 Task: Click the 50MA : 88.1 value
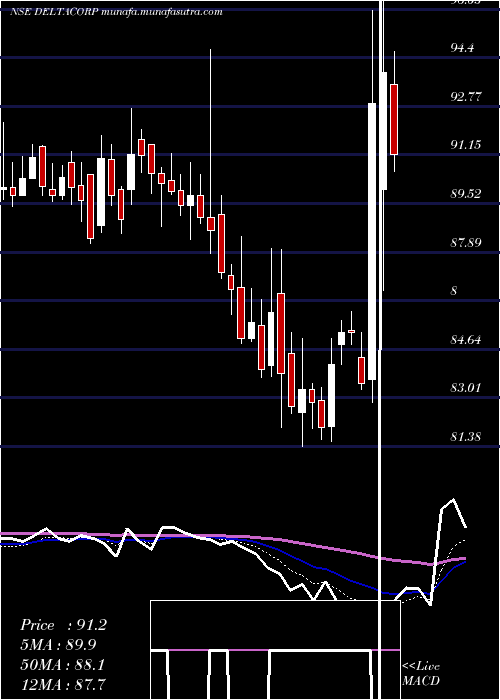pyautogui.click(x=62, y=665)
